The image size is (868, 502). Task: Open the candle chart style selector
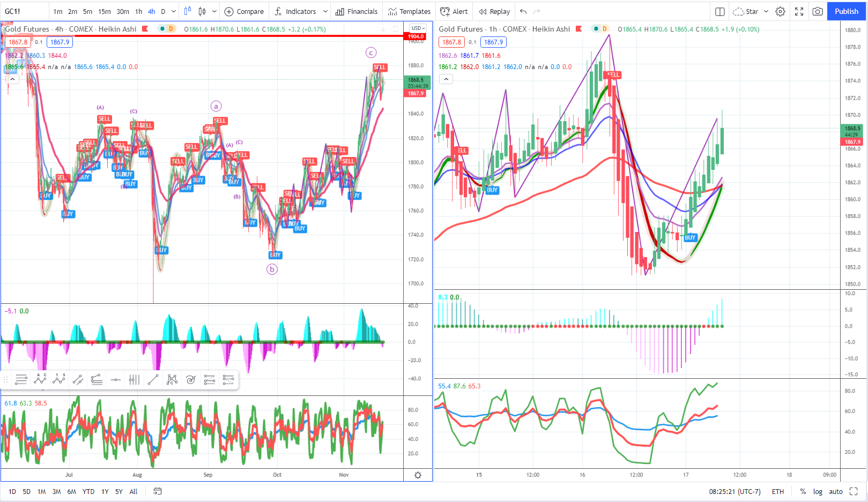[x=187, y=11]
